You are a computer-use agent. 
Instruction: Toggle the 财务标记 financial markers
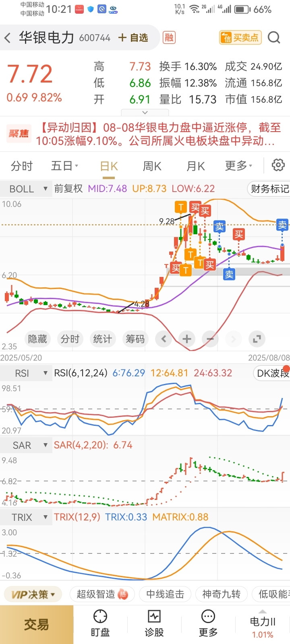point(268,188)
